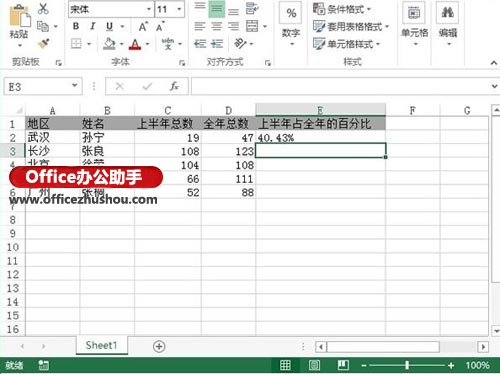Click inside the formula bar
500x374 pixels.
[340, 86]
